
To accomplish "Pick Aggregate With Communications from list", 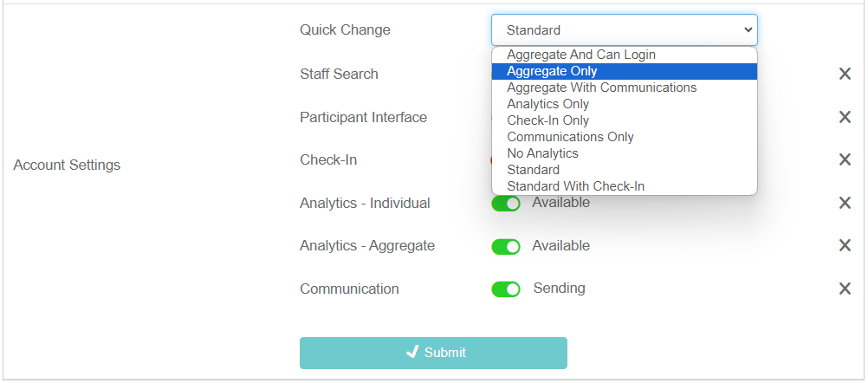I will pyautogui.click(x=601, y=88).
